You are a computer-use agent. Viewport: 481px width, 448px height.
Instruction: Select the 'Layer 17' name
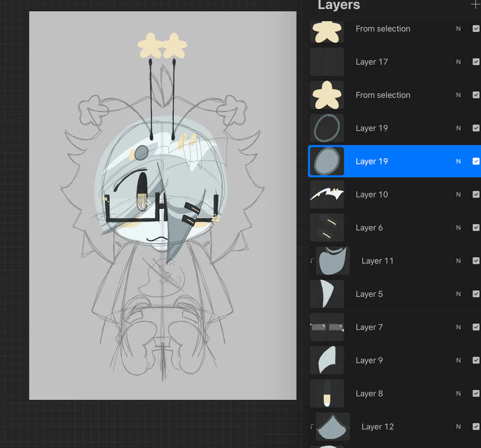[372, 61]
